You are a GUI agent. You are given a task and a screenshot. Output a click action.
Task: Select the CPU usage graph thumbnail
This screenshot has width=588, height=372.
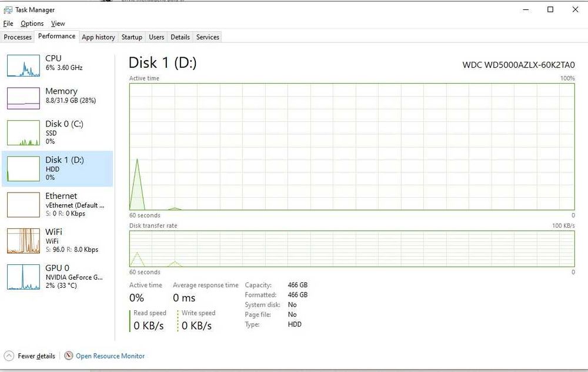coord(24,66)
